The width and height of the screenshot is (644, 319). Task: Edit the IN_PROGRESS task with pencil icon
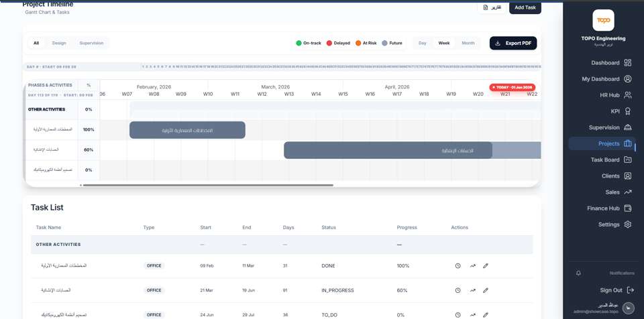tap(486, 290)
